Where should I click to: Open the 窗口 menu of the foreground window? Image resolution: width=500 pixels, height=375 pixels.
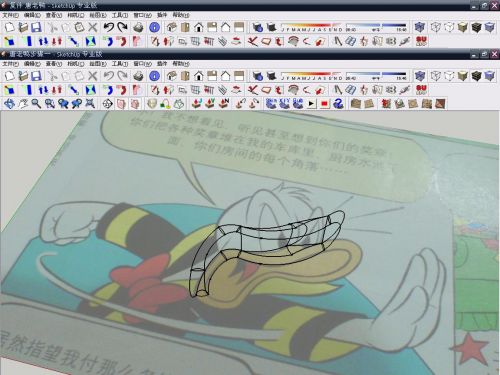pyautogui.click(x=142, y=63)
